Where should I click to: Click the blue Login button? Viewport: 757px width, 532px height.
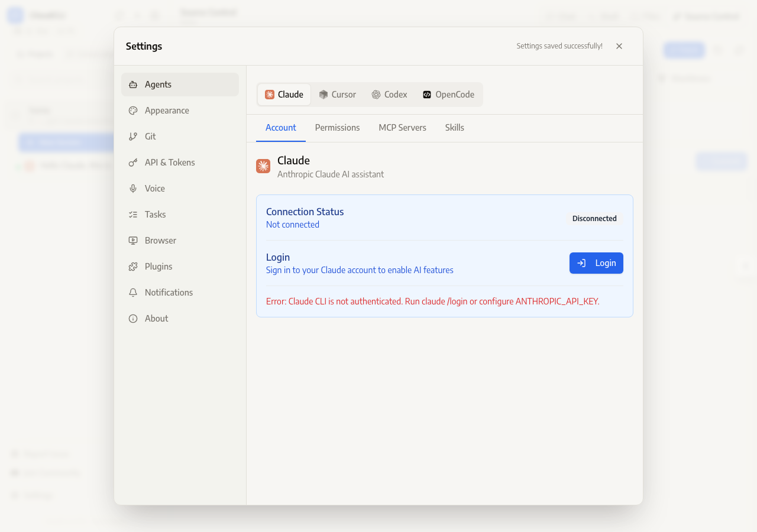596,263
